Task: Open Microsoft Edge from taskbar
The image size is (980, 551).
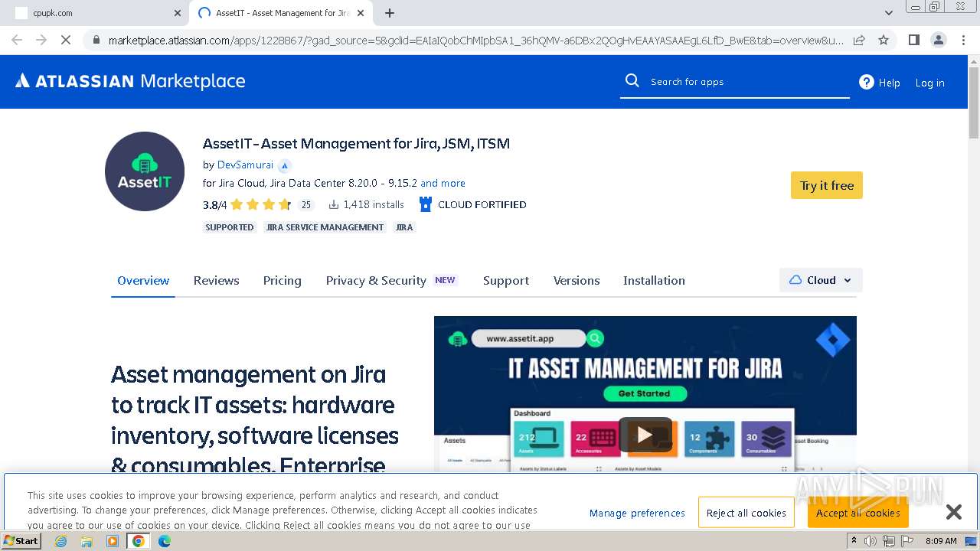Action: pos(165,541)
